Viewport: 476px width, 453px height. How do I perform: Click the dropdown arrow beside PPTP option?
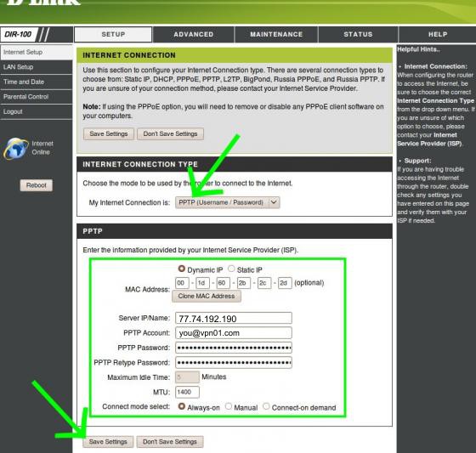(274, 202)
